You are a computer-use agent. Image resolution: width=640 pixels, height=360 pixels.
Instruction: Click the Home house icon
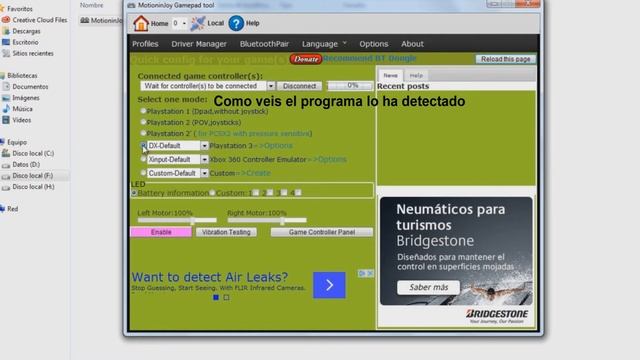[x=141, y=23]
